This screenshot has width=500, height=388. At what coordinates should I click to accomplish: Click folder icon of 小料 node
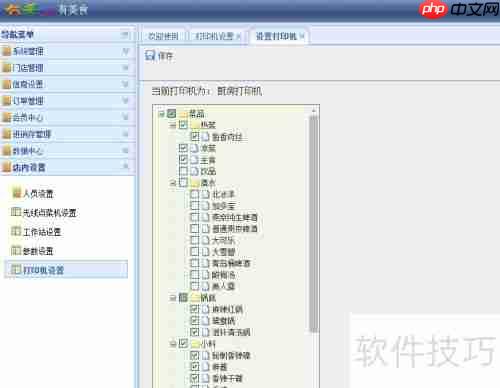[x=195, y=344]
